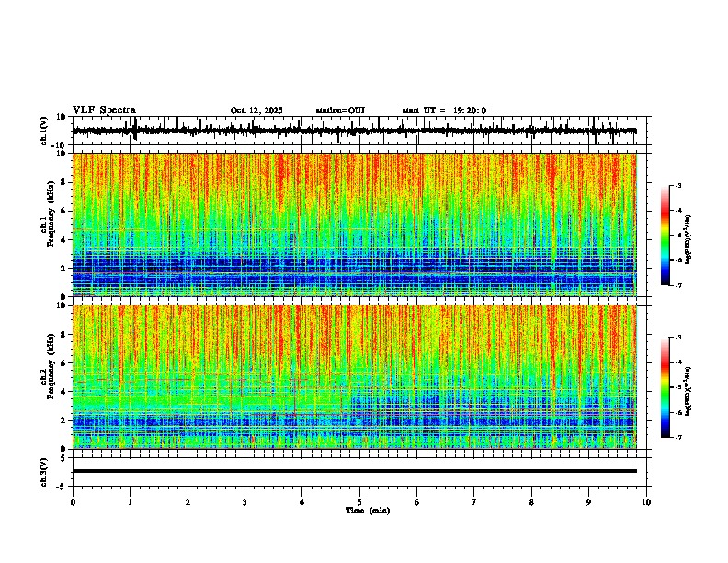Click the ch.1 spectrogram color scale bar
The image size is (728, 563).
tap(665, 236)
